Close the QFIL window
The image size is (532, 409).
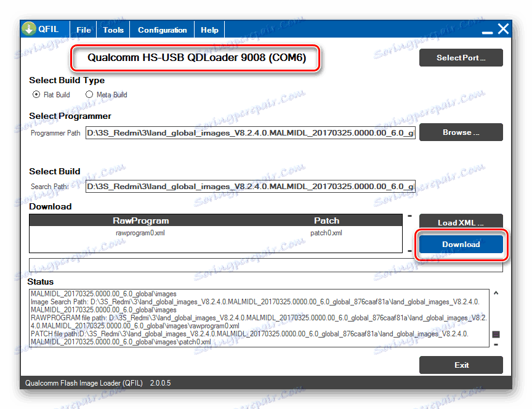pyautogui.click(x=503, y=29)
